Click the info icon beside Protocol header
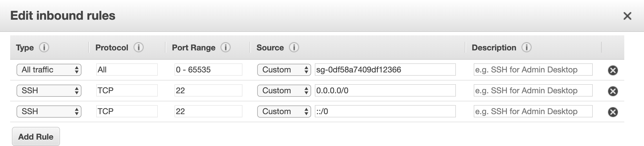This screenshot has height=146, width=644. [x=138, y=47]
